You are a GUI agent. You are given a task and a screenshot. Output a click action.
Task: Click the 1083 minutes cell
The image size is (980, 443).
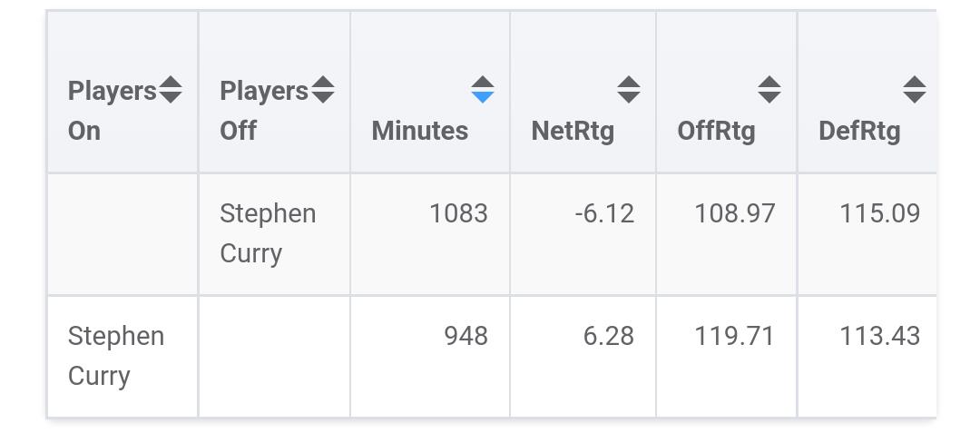[x=458, y=214]
